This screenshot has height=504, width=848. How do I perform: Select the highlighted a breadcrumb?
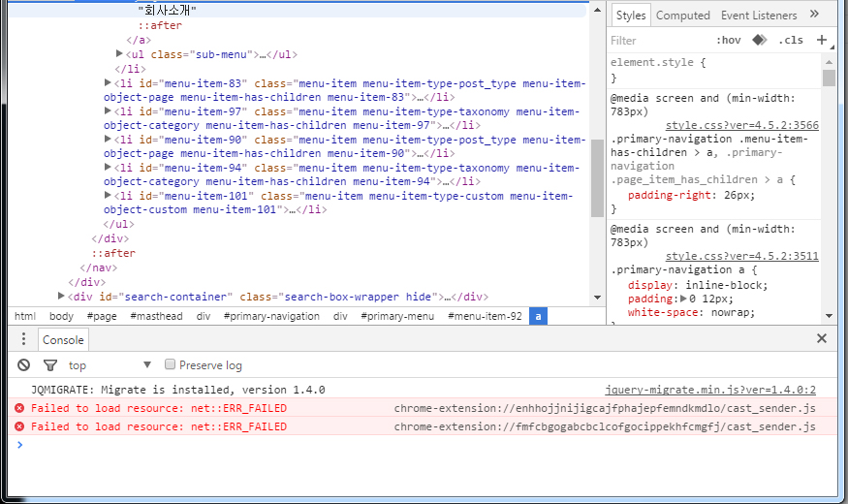[538, 316]
